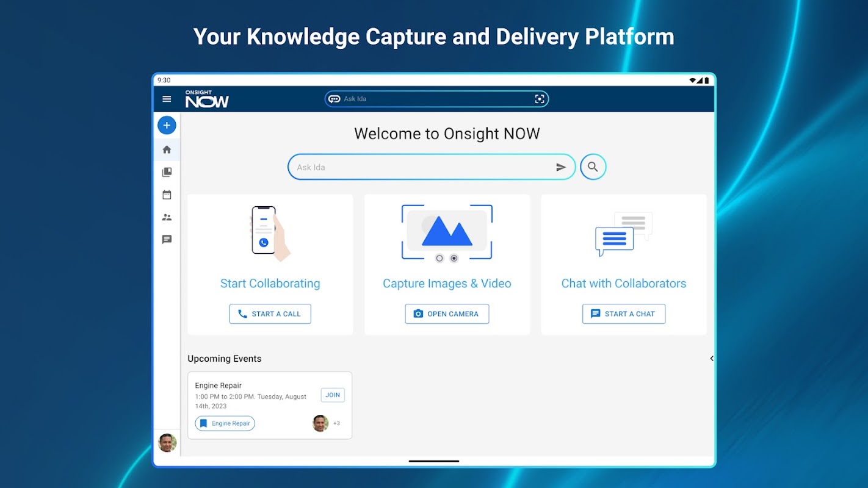The height and width of the screenshot is (488, 868).
Task: Click the +3 attendees count
Action: [x=336, y=423]
